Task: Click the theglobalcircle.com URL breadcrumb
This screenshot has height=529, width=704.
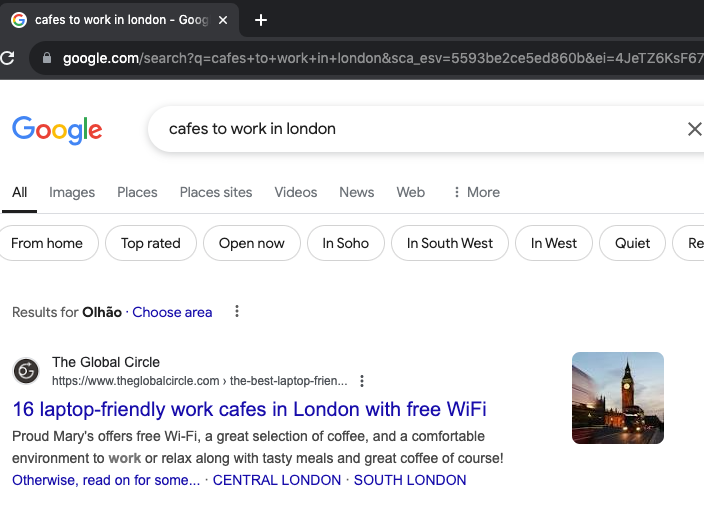Action: coord(200,381)
